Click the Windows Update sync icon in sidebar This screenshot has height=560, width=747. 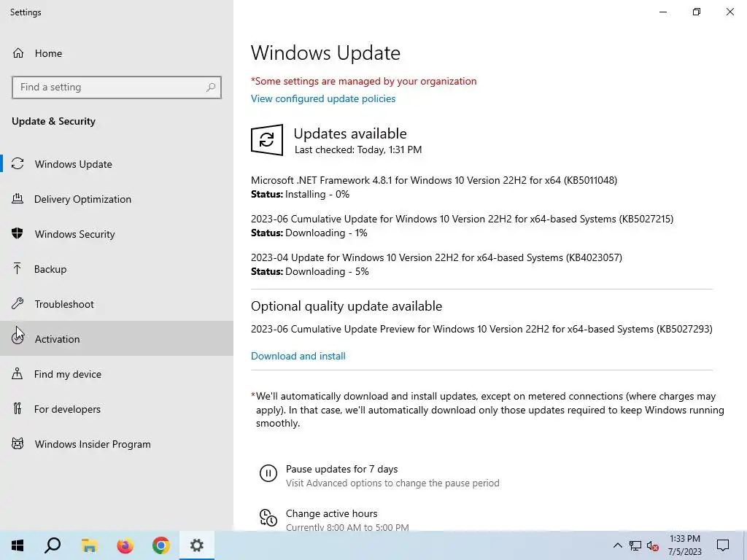(x=18, y=164)
